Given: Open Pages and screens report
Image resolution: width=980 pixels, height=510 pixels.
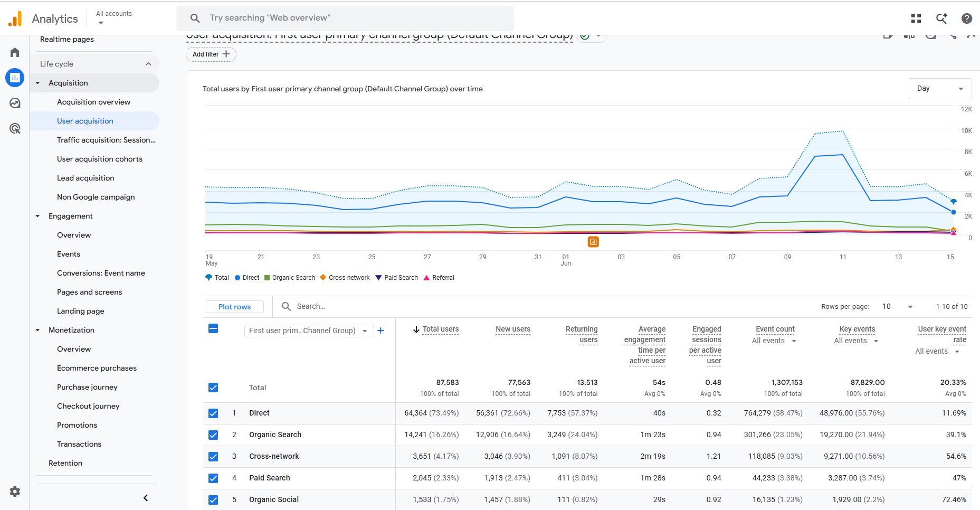Looking at the screenshot, I should point(89,292).
